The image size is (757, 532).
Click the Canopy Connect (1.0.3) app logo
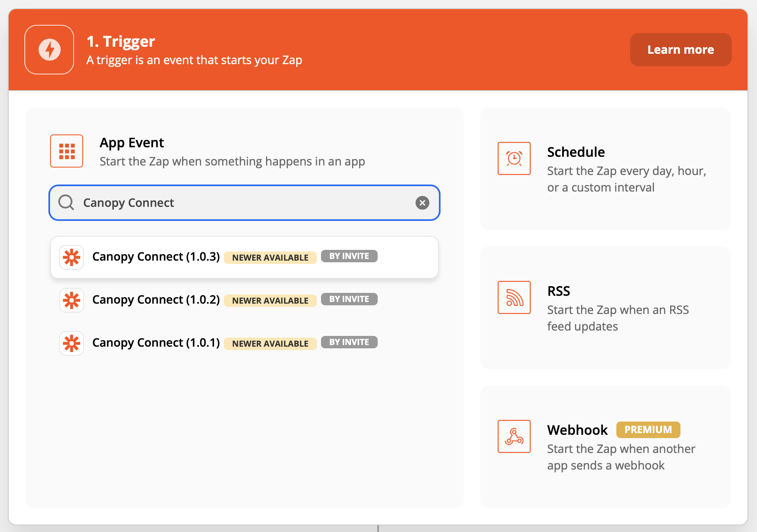point(72,257)
